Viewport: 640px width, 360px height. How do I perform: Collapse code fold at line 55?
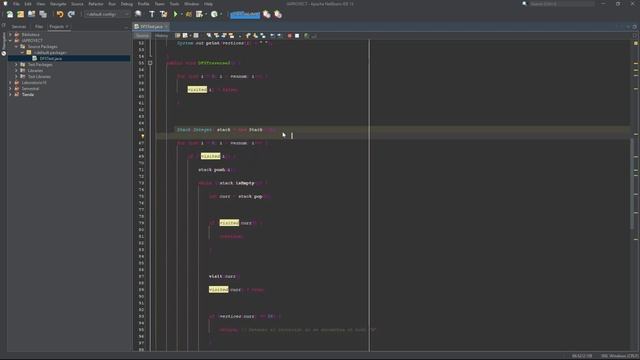tap(150, 63)
